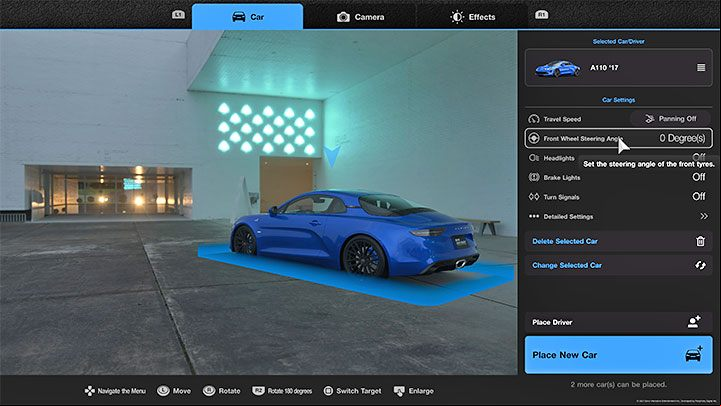Image resolution: width=721 pixels, height=406 pixels.
Task: Click the blue arrow marker above car
Action: point(332,157)
